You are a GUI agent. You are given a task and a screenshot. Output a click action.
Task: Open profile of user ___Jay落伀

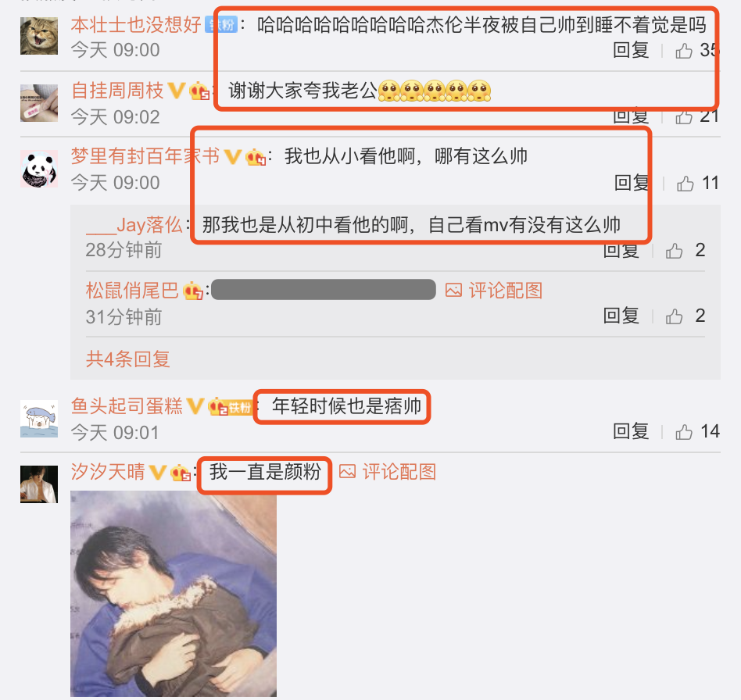tap(134, 225)
